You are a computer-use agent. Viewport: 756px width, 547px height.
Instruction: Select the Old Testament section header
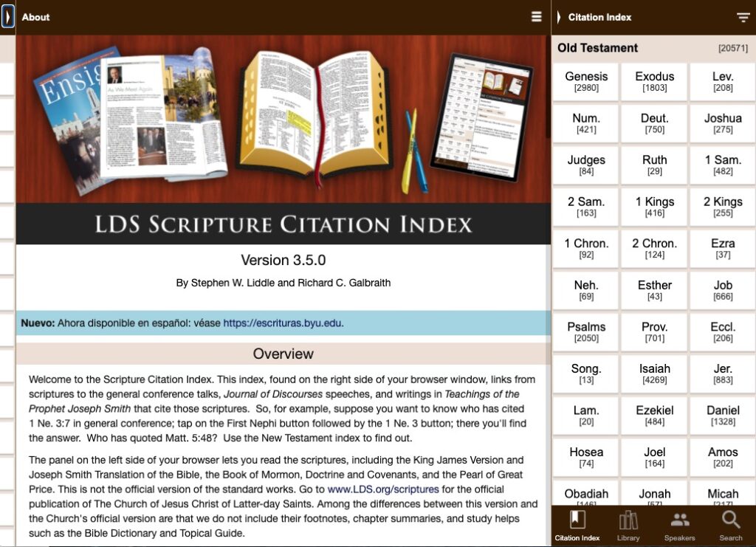point(597,48)
